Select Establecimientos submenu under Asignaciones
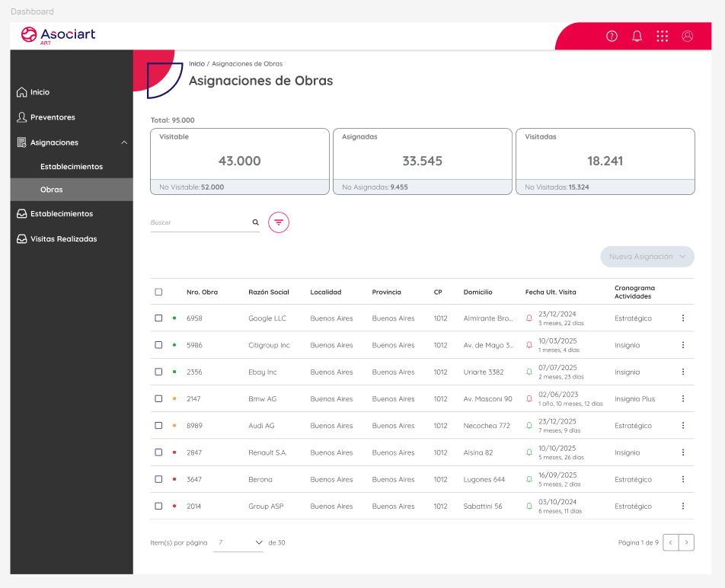Viewport: 725px width, 588px height. tap(72, 166)
